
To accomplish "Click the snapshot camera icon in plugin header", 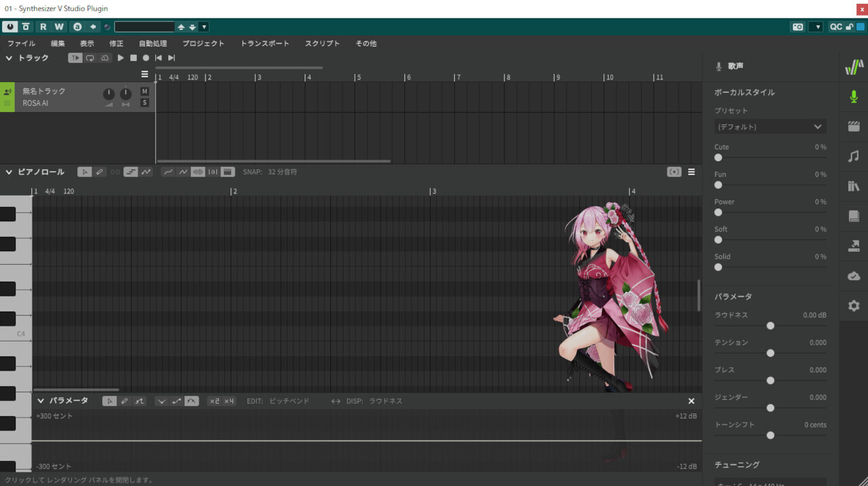I will (x=797, y=26).
